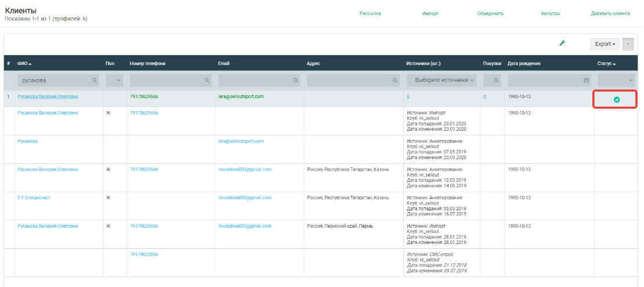Click email lera@selloutsport.com in first row

241,96
